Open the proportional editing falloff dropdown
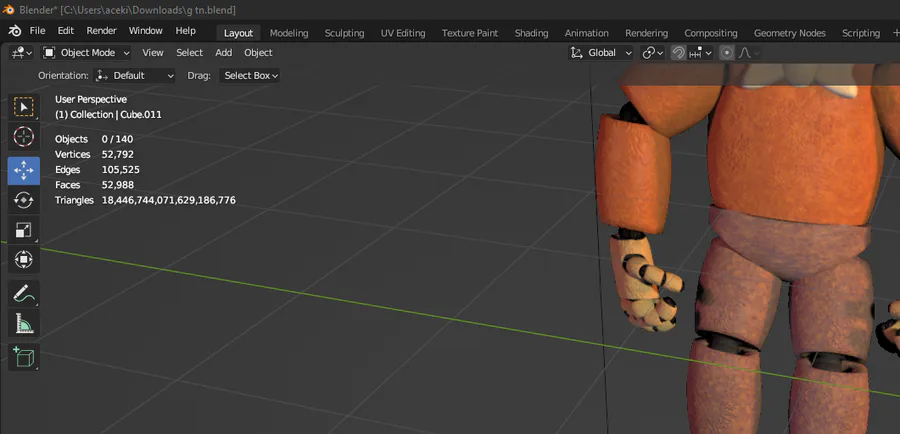Image resolution: width=900 pixels, height=434 pixels. (x=749, y=53)
